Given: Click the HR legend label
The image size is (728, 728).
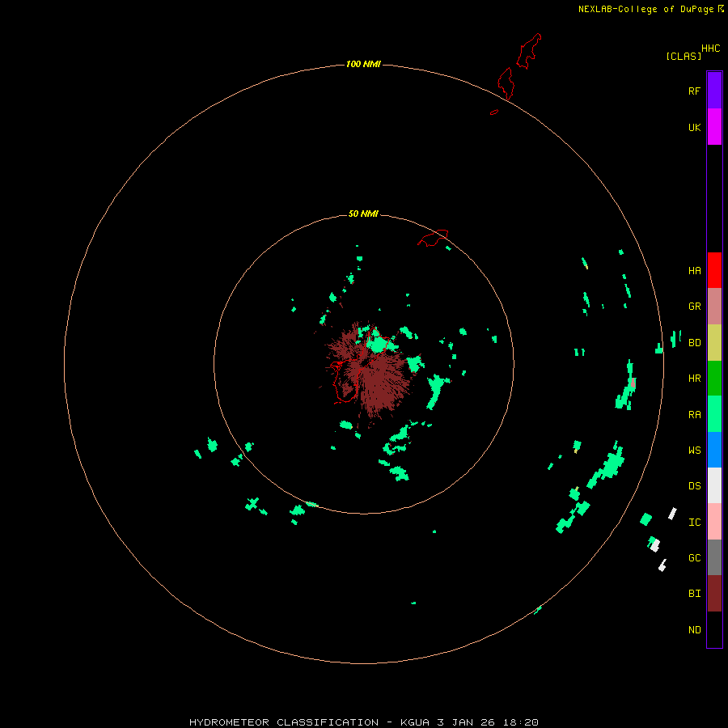Looking at the screenshot, I should [694, 379].
